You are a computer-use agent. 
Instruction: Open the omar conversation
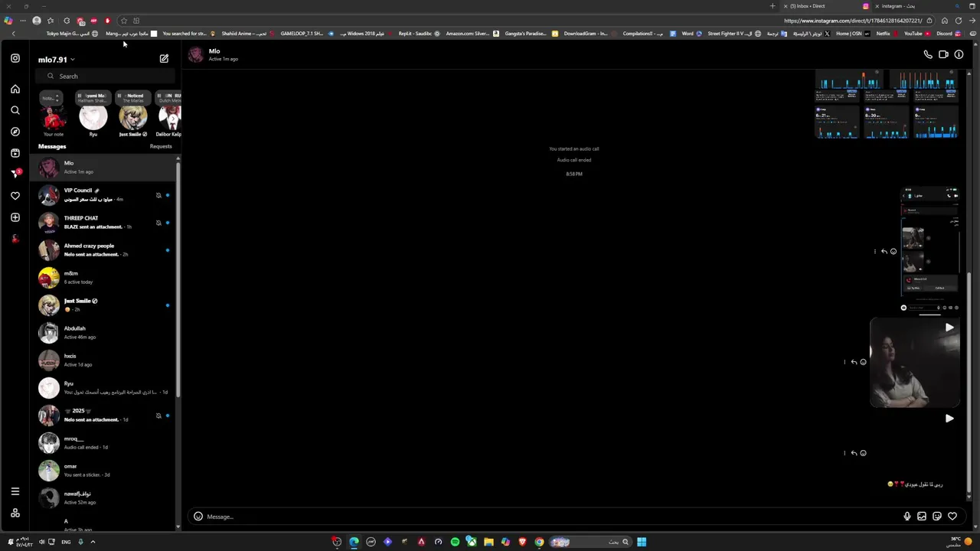[x=103, y=471]
